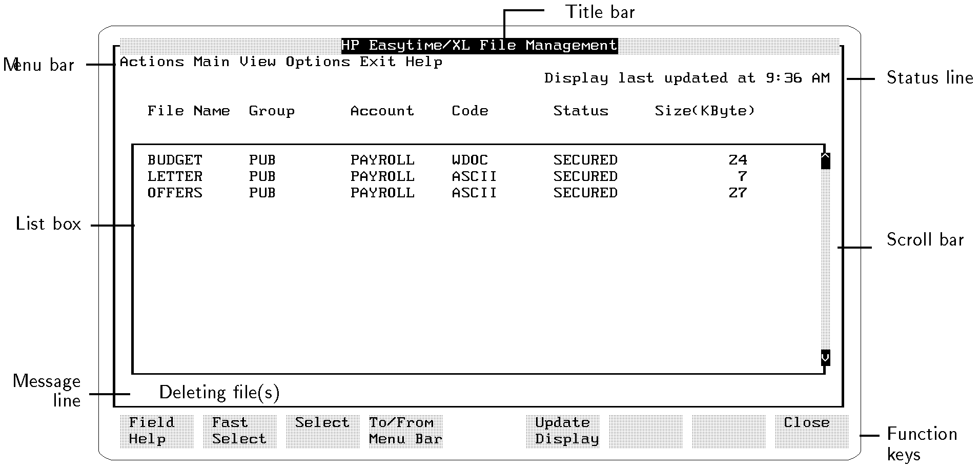Select the OFFERS file row

tap(175, 193)
